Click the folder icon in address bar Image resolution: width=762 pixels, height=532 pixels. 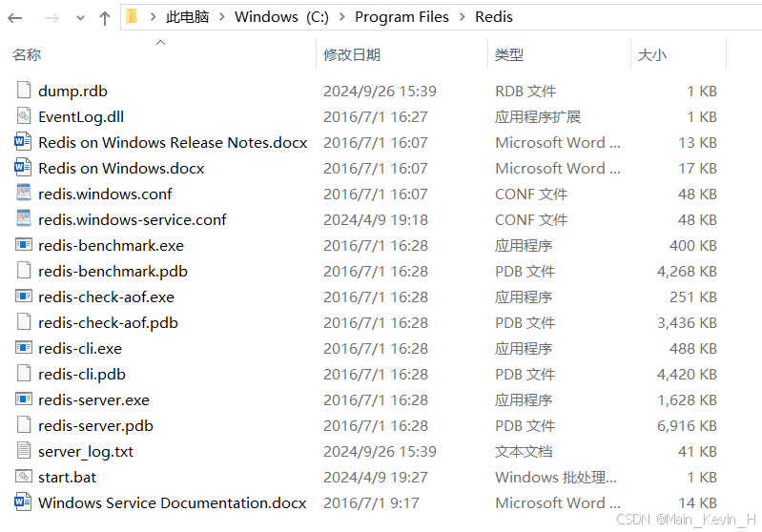132,17
